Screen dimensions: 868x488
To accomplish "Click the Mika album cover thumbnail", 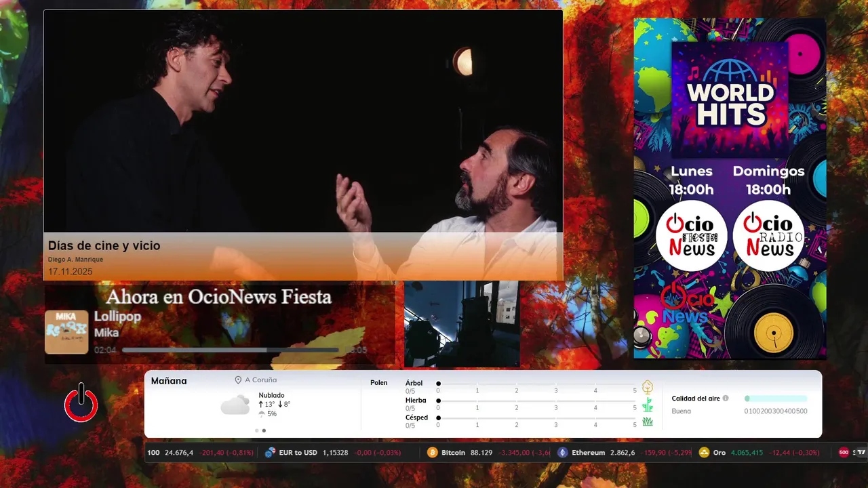I will (x=66, y=332).
